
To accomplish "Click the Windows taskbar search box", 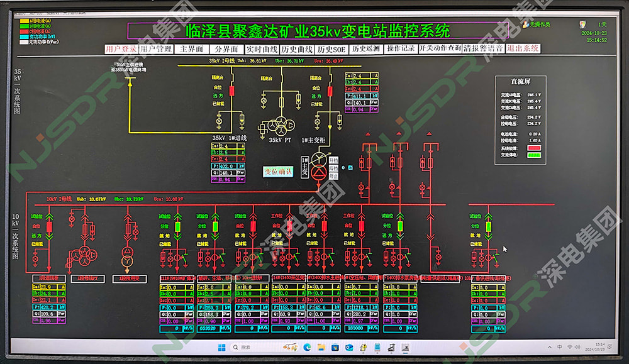I will coord(248,347).
